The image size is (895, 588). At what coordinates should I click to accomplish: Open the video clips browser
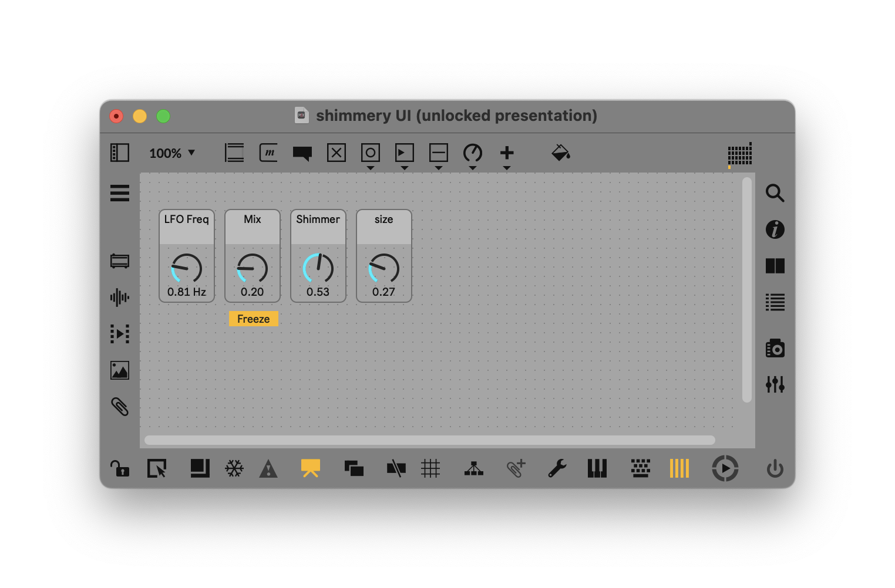tap(120, 334)
